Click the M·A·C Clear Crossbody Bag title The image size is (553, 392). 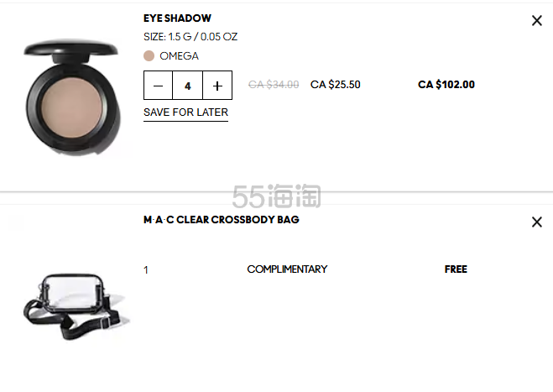pyautogui.click(x=221, y=220)
